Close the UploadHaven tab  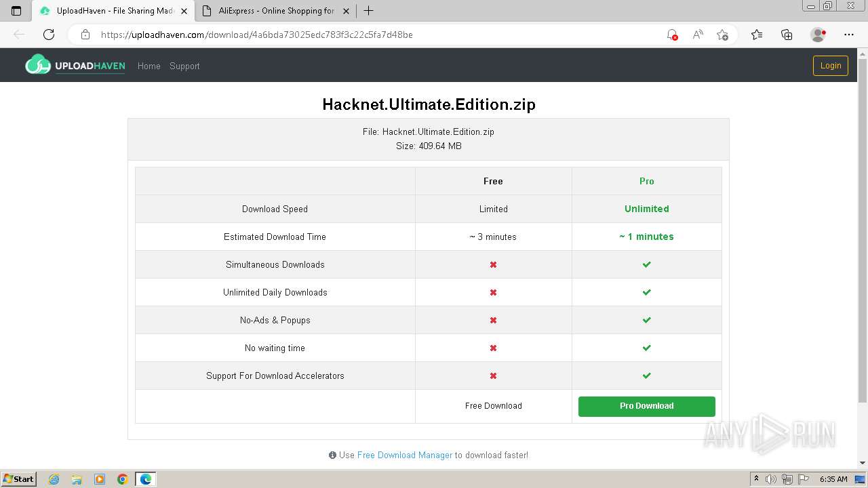184,11
